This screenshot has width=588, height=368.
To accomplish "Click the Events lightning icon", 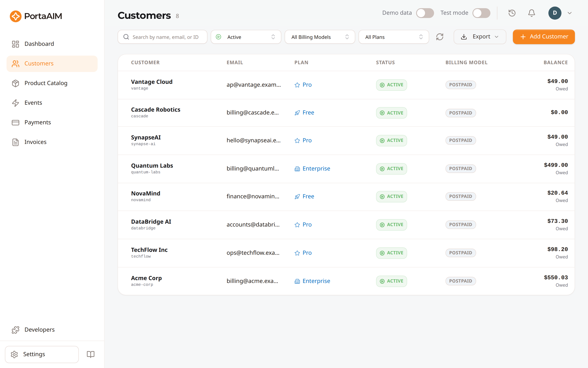I will 16,103.
